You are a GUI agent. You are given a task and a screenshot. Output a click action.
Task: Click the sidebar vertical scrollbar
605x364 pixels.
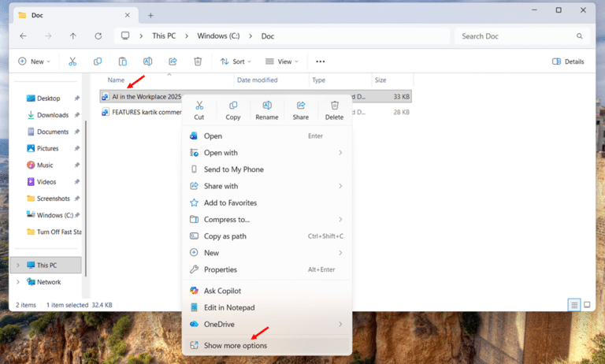(86, 199)
